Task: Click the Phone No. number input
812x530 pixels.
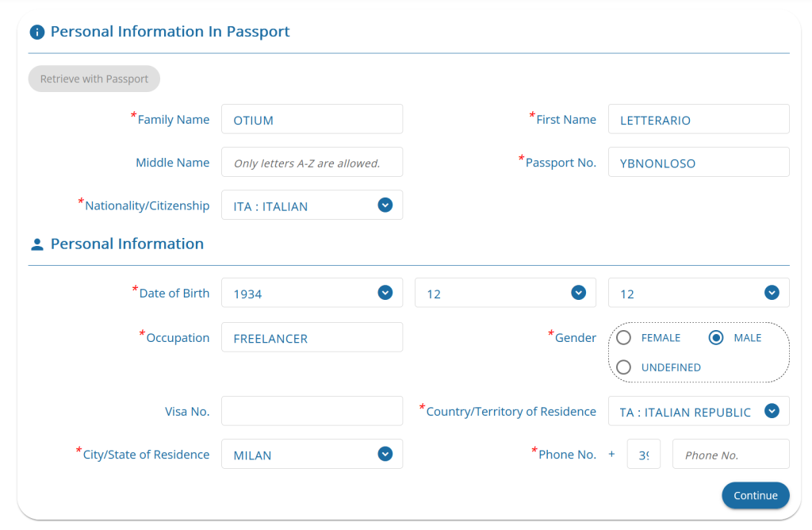Action: (730, 455)
